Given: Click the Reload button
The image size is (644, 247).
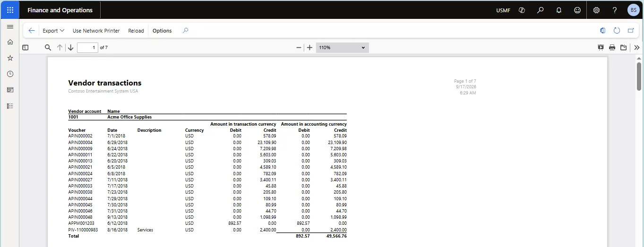Looking at the screenshot, I should 136,31.
